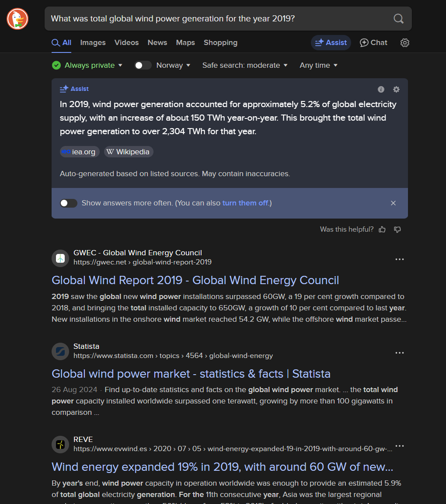The image size is (446, 504).
Task: Switch to the Shopping tab
Action: pyautogui.click(x=220, y=43)
